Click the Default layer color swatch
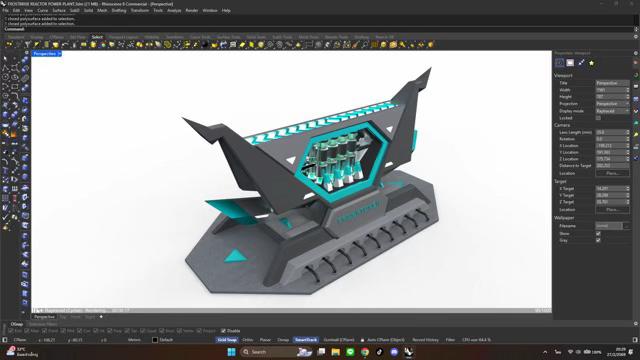The image size is (640, 360). (x=155, y=340)
